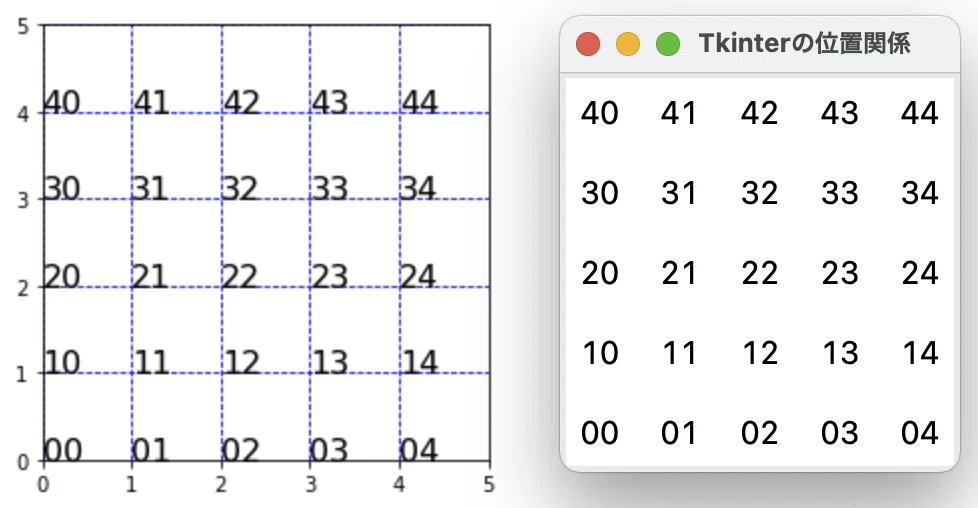
Task: Click label 34 in Tkinter window
Action: click(920, 193)
